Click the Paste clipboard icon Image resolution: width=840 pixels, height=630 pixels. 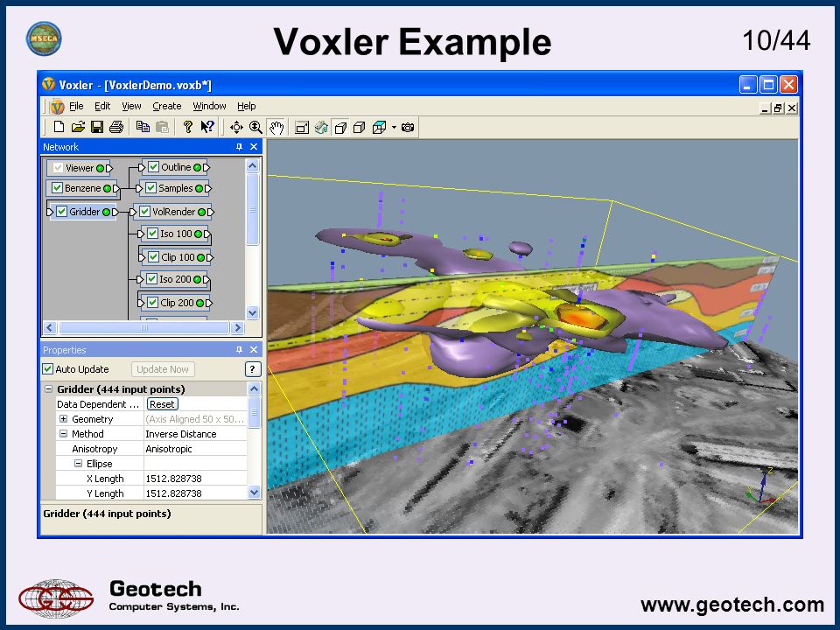pos(162,127)
